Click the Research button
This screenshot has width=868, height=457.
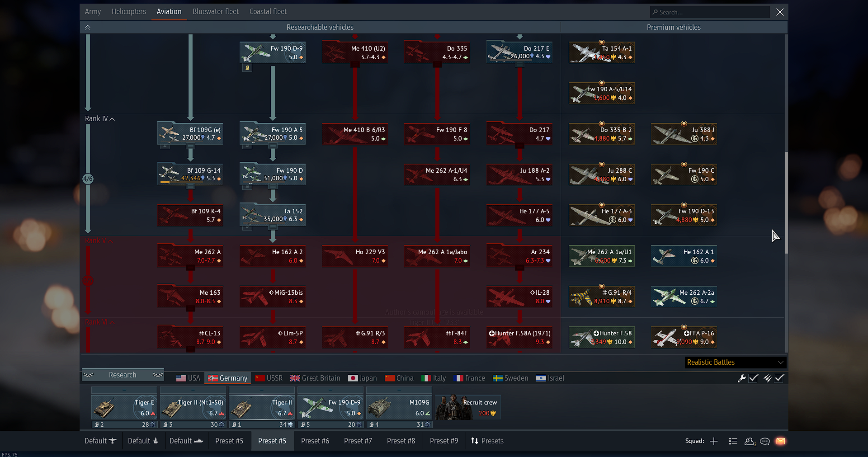[123, 375]
